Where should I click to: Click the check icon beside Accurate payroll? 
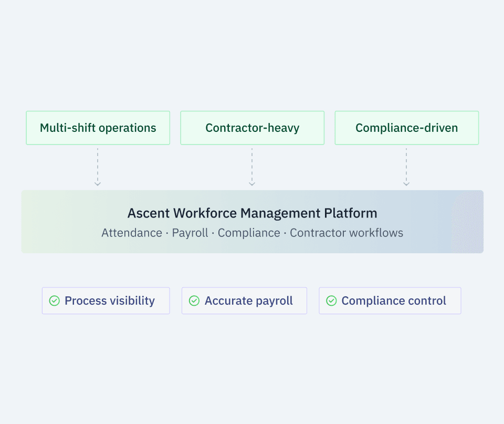(x=194, y=301)
